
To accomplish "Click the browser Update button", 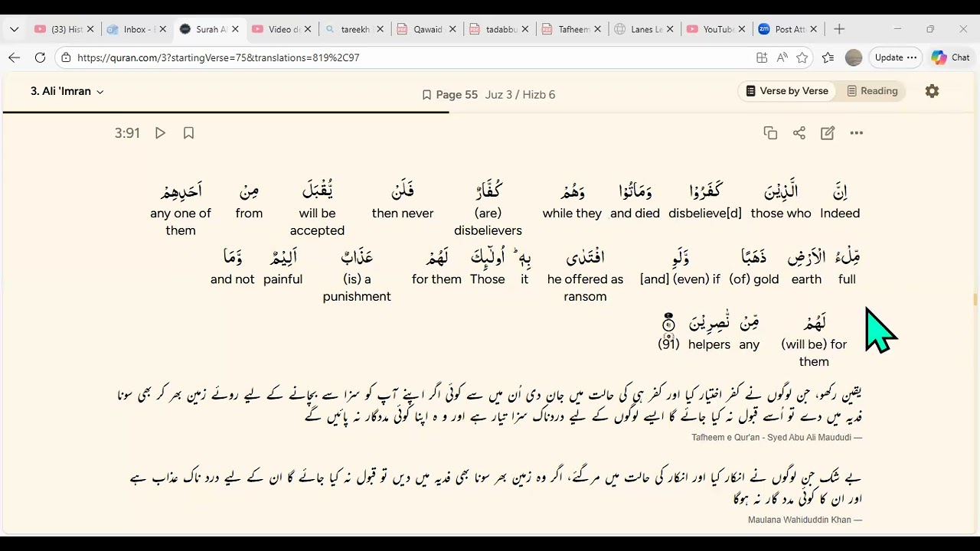I will click(x=896, y=57).
